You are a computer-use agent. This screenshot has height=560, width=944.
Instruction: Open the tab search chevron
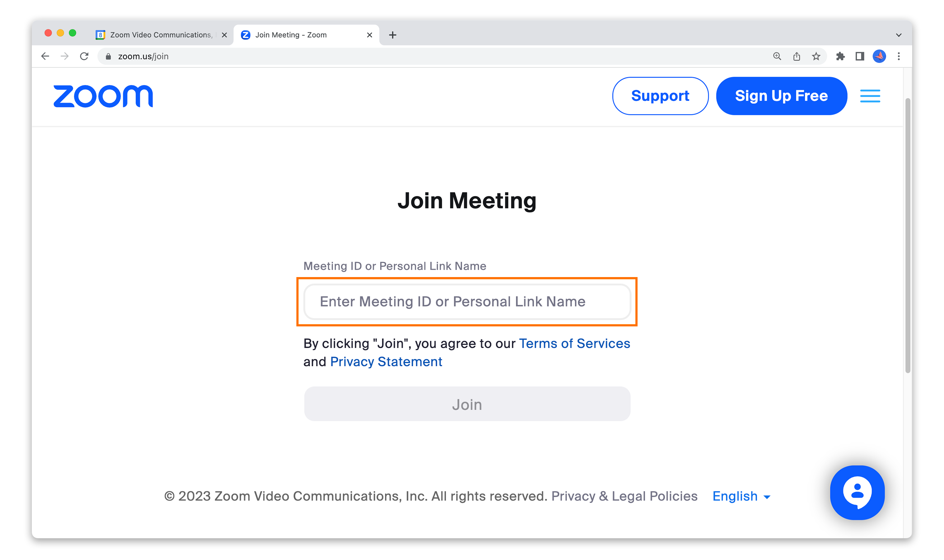(898, 35)
